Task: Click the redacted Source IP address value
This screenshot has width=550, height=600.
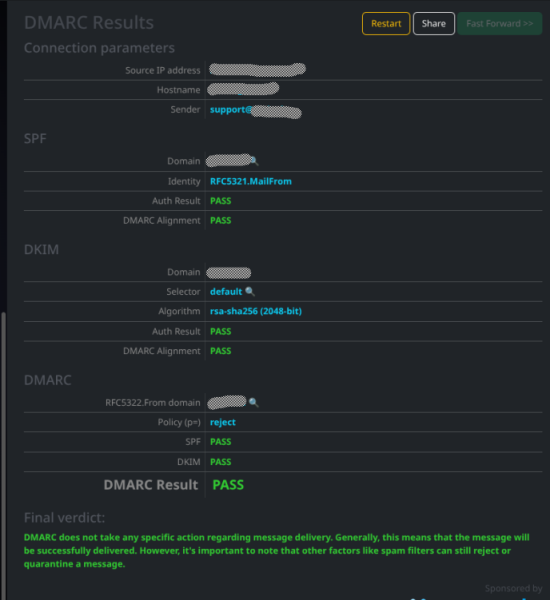Action: pyautogui.click(x=257, y=70)
